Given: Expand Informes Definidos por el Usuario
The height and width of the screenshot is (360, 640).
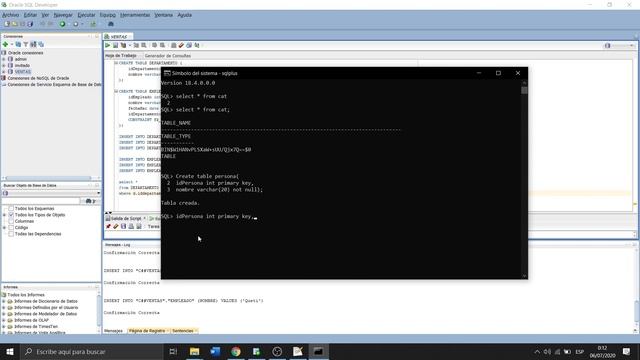Looking at the screenshot, I should coord(4,307).
